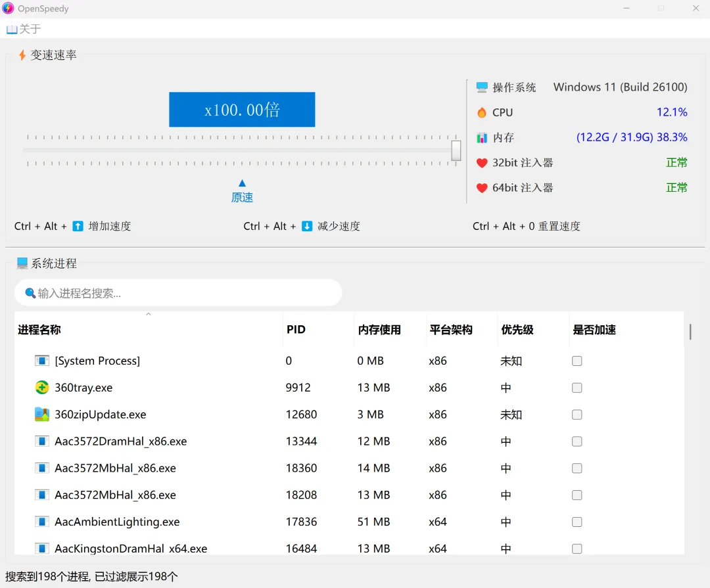Click the CPU usage value 12.1%
Screen dimensions: 710x588
pos(672,112)
